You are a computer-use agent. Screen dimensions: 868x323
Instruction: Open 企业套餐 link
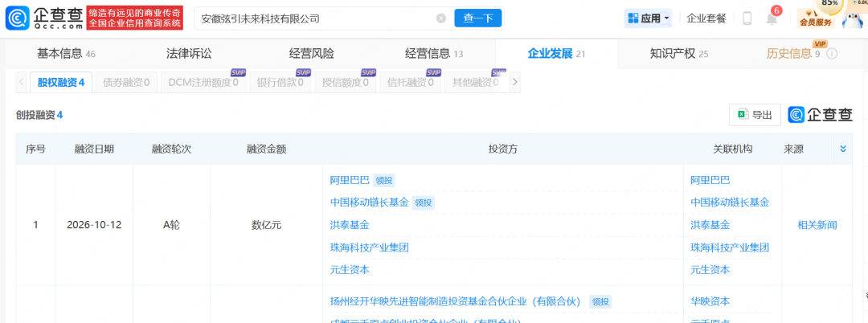pyautogui.click(x=706, y=18)
